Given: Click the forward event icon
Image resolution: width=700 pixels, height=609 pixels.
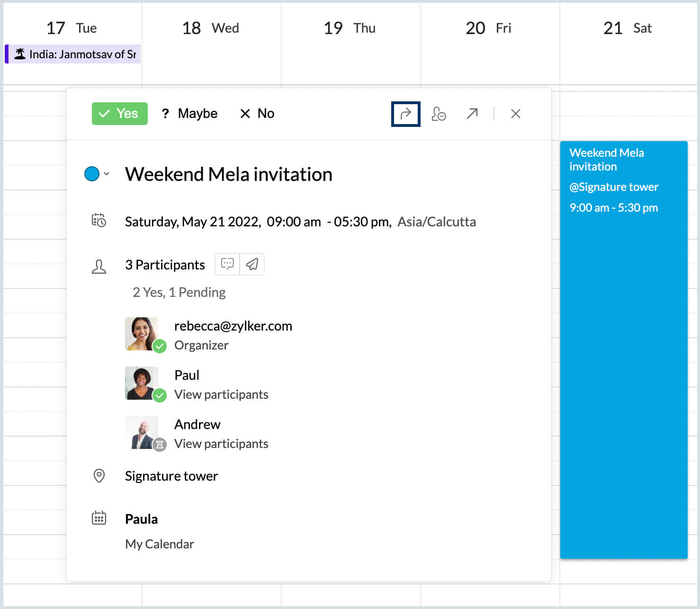Looking at the screenshot, I should 405,114.
